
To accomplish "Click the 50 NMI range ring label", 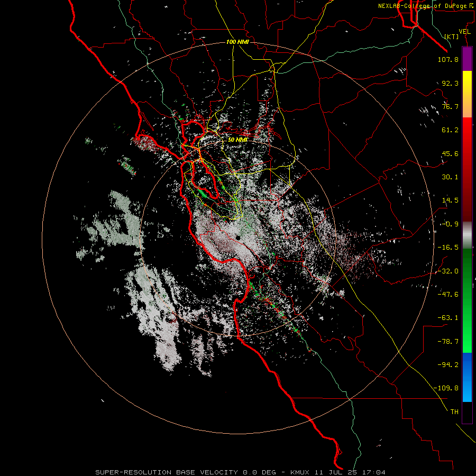I will (237, 140).
